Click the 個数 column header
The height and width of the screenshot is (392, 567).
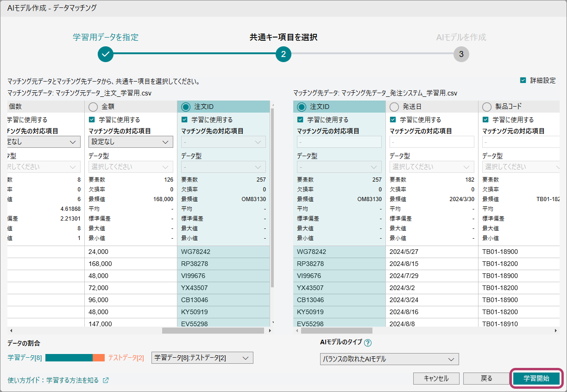point(46,107)
